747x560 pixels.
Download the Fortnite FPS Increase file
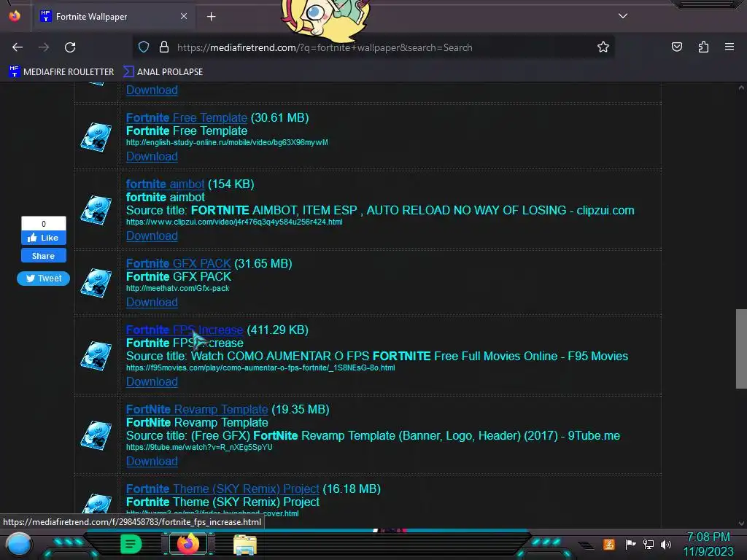click(x=152, y=381)
